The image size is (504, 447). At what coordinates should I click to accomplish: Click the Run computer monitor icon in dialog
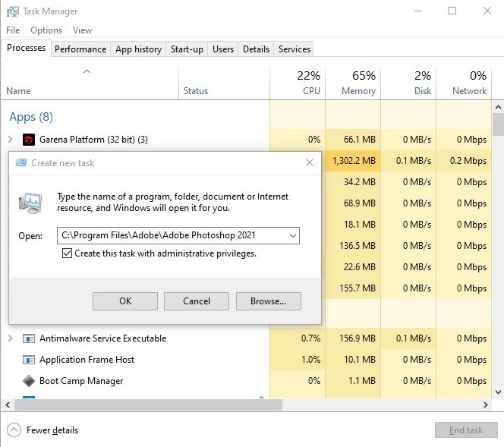(30, 203)
